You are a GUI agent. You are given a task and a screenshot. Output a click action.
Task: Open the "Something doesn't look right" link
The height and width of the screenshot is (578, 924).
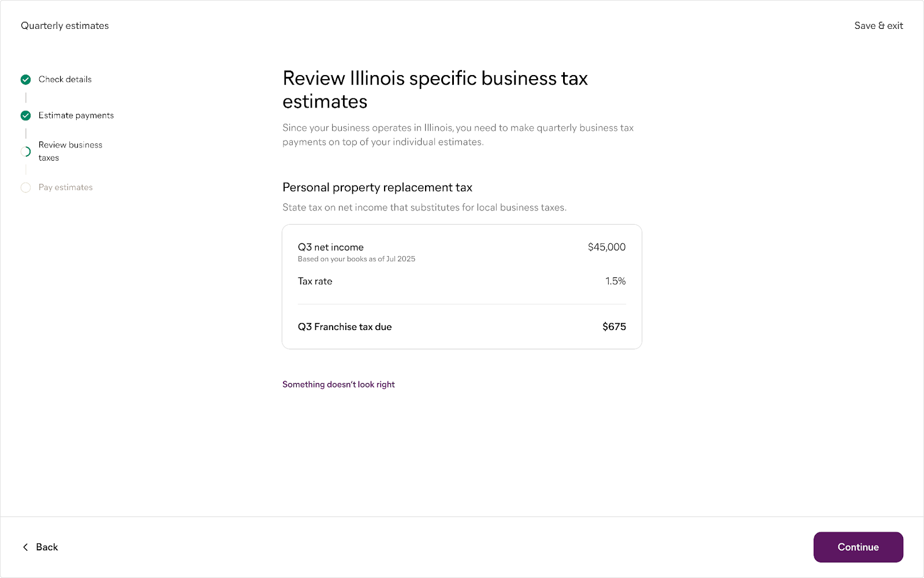[x=338, y=384]
